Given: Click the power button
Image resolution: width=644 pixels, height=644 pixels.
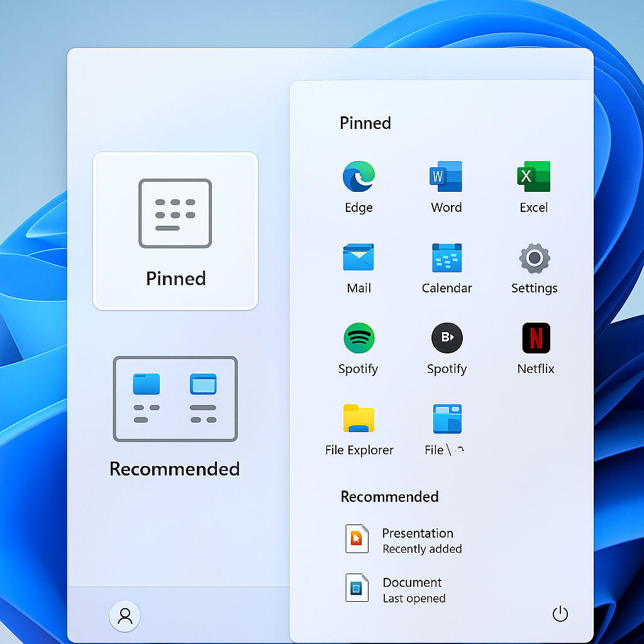Looking at the screenshot, I should click(x=560, y=614).
